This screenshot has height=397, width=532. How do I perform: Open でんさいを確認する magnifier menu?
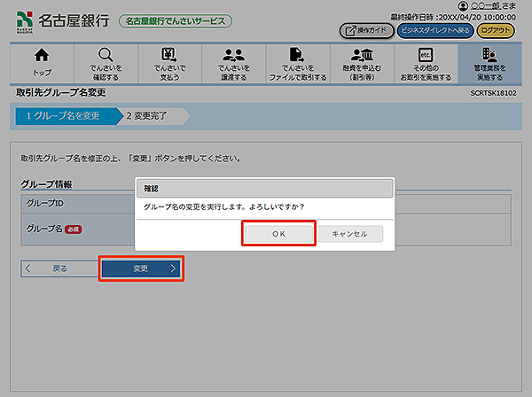coord(106,58)
